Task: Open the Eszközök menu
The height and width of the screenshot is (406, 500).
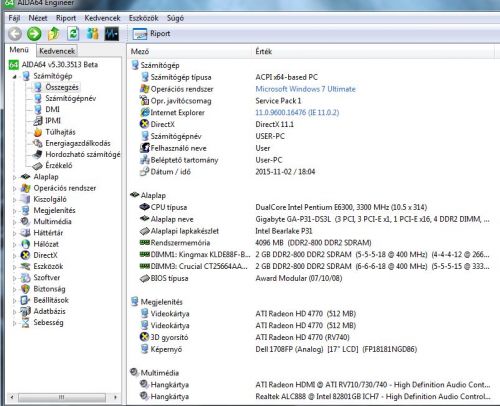Action: [x=144, y=18]
